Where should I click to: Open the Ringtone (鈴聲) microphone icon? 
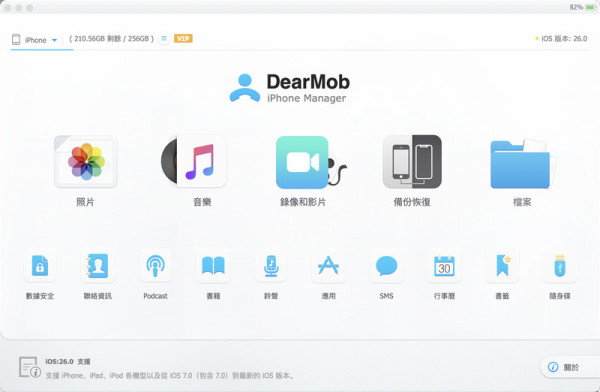(x=271, y=265)
